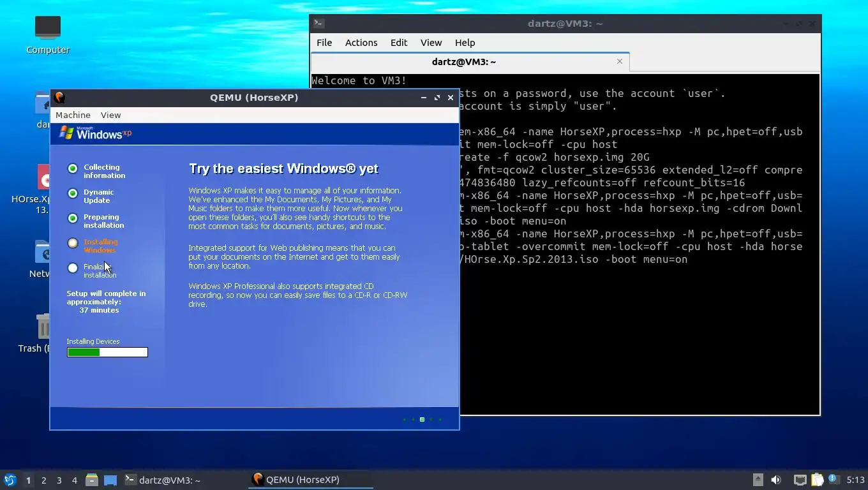Open the terminal Edit menu
868x490 pixels.
(x=399, y=42)
